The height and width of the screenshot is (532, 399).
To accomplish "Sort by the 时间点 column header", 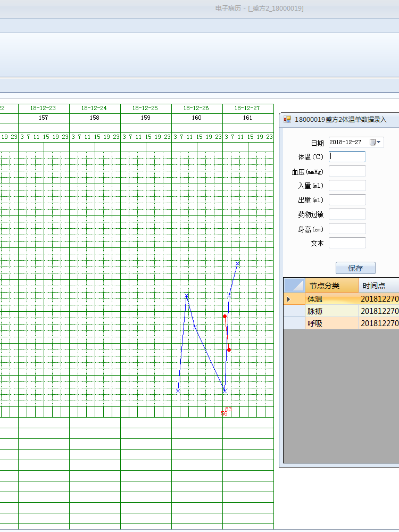I will [x=379, y=285].
